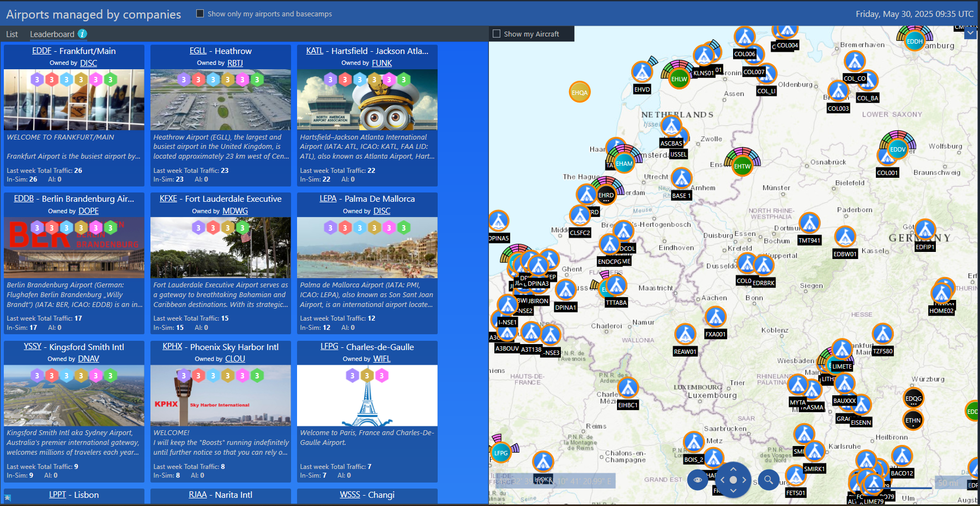Click the COL006 basecamp tent marker

(x=745, y=37)
